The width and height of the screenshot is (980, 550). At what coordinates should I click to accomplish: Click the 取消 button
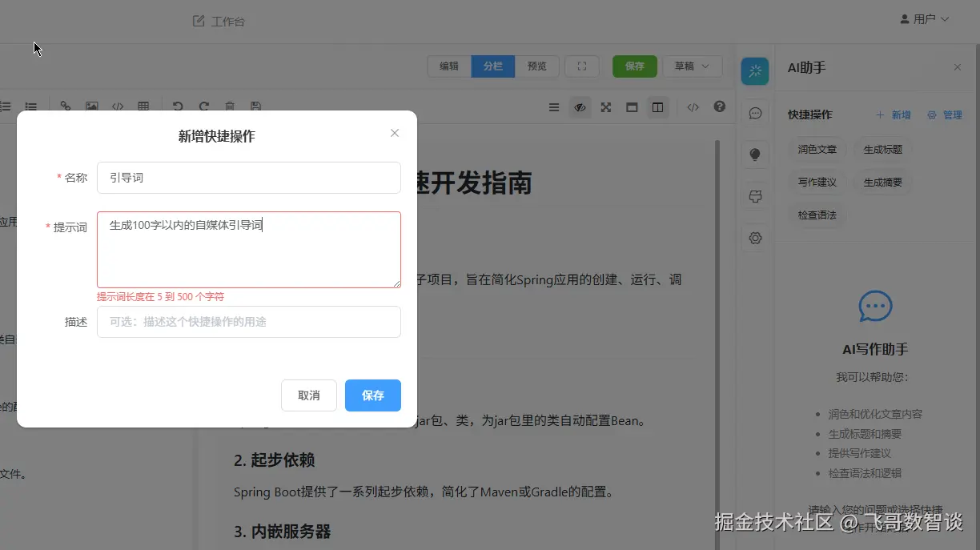pyautogui.click(x=309, y=395)
